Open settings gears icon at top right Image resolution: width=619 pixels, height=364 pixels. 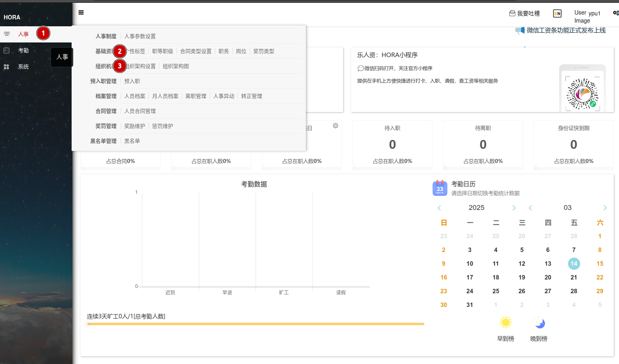(x=615, y=13)
